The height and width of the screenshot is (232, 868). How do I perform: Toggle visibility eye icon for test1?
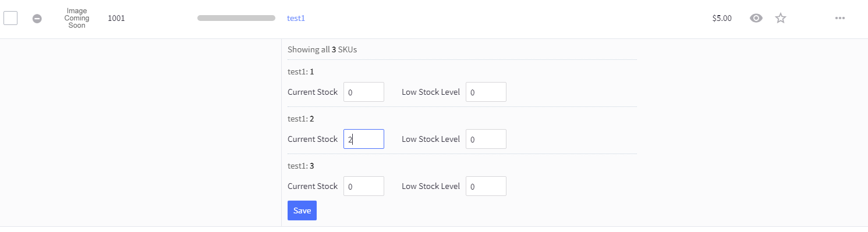tap(756, 18)
